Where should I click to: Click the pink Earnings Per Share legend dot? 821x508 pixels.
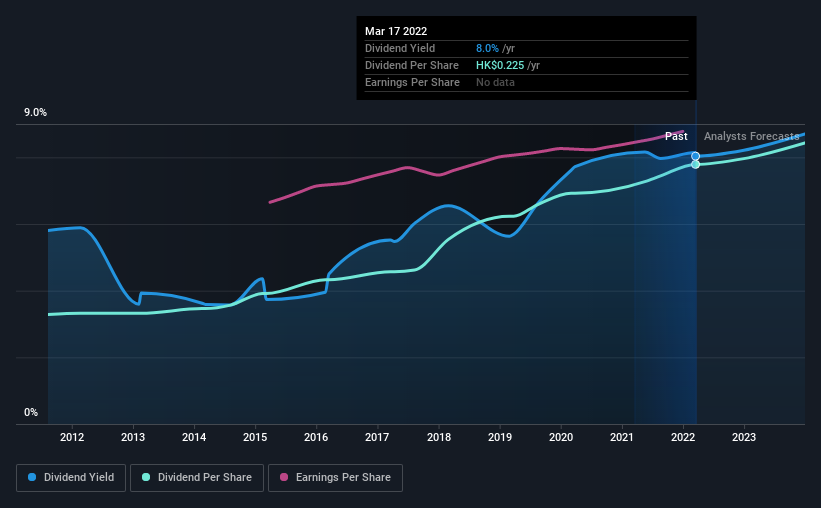(x=284, y=477)
